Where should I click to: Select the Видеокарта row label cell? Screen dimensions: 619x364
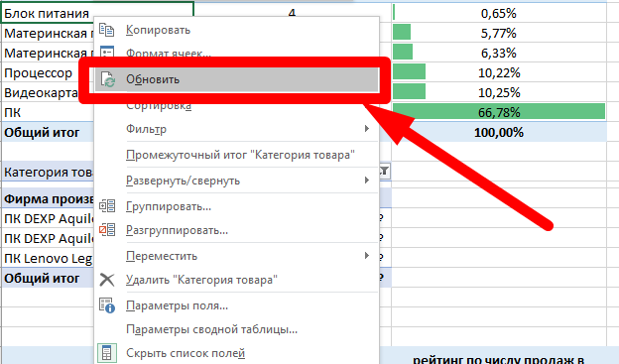[x=41, y=93]
